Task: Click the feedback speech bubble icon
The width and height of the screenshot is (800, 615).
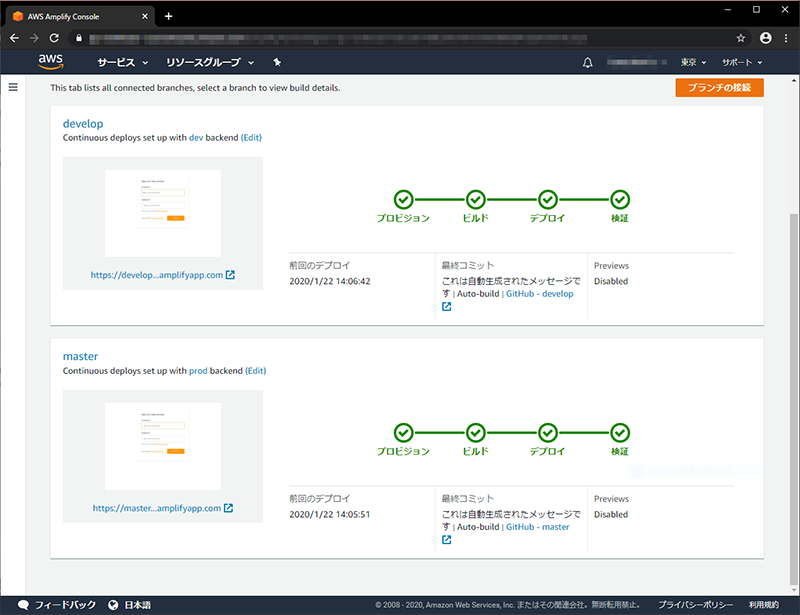Action: [x=23, y=605]
